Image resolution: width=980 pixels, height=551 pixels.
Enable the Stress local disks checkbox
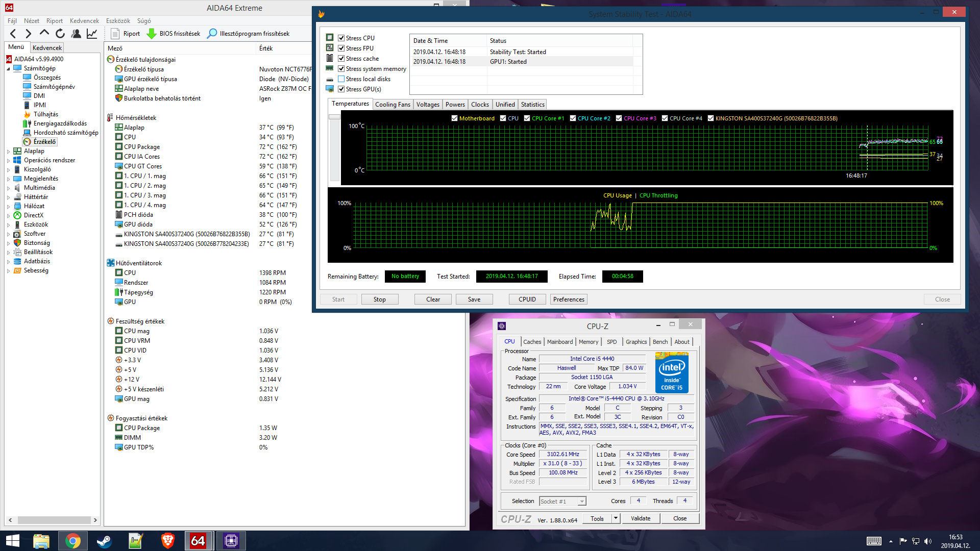(x=341, y=79)
